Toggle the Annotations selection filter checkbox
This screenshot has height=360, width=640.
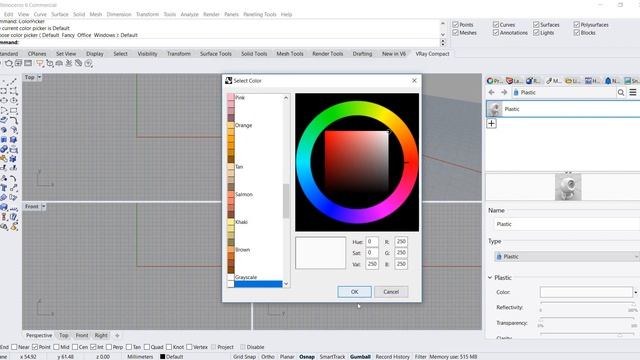[x=496, y=33]
